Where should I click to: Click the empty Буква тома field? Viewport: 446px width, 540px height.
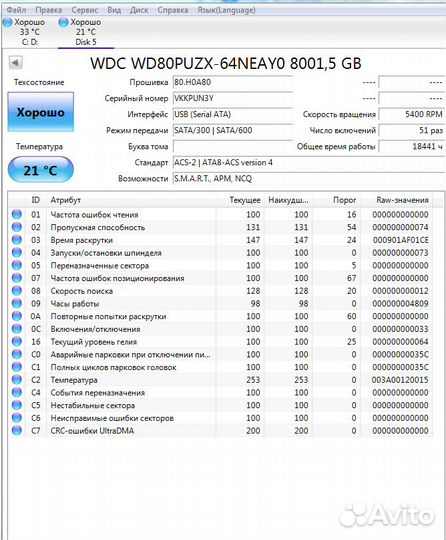point(232,147)
